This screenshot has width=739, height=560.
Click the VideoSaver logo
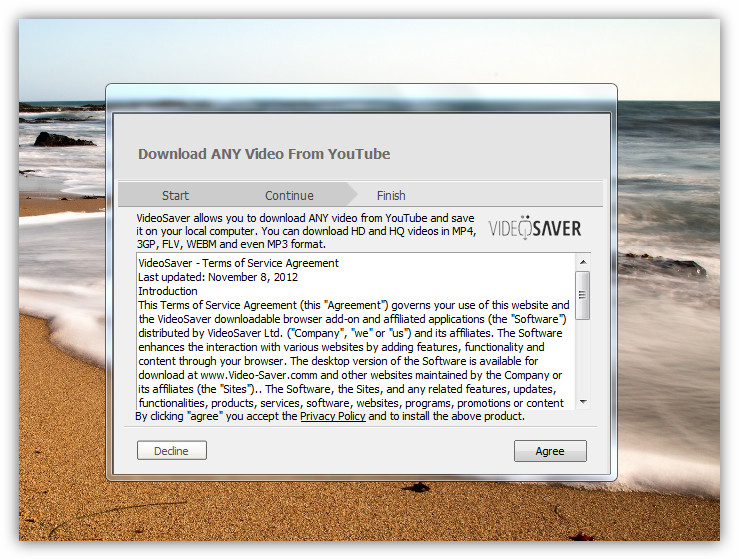535,228
